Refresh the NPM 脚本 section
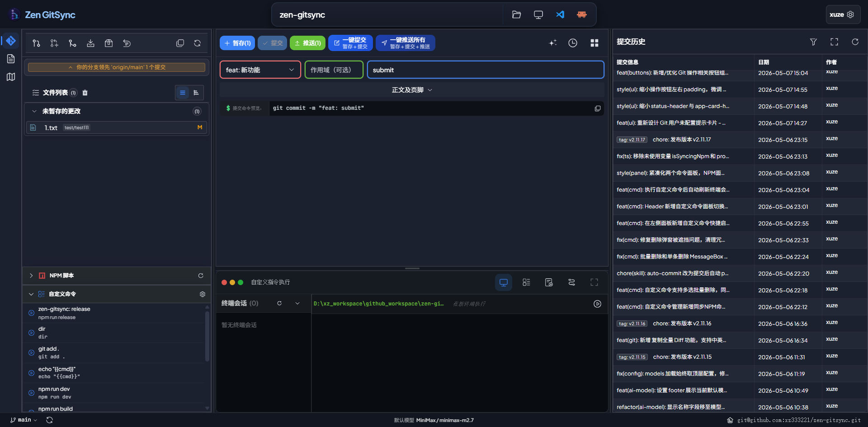This screenshot has height=427, width=868. tap(201, 276)
